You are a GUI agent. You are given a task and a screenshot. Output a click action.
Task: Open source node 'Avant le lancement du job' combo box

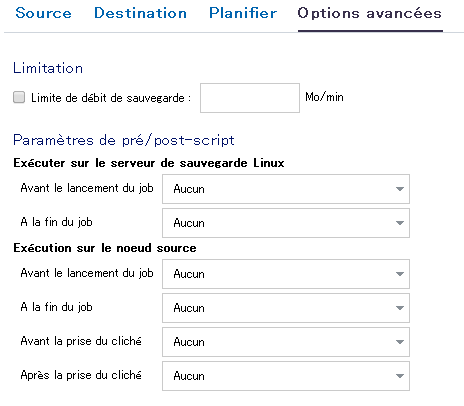point(286,274)
